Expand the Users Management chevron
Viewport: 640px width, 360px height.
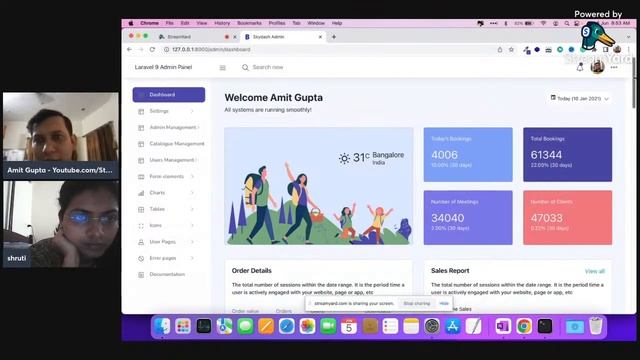click(x=197, y=160)
